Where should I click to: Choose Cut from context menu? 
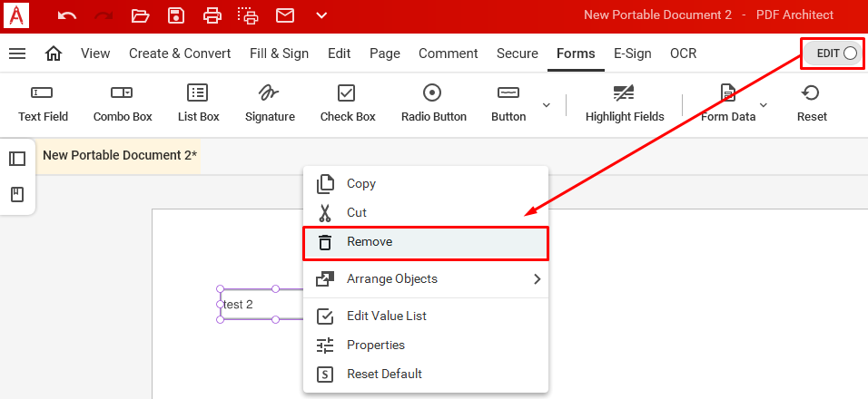click(425, 213)
